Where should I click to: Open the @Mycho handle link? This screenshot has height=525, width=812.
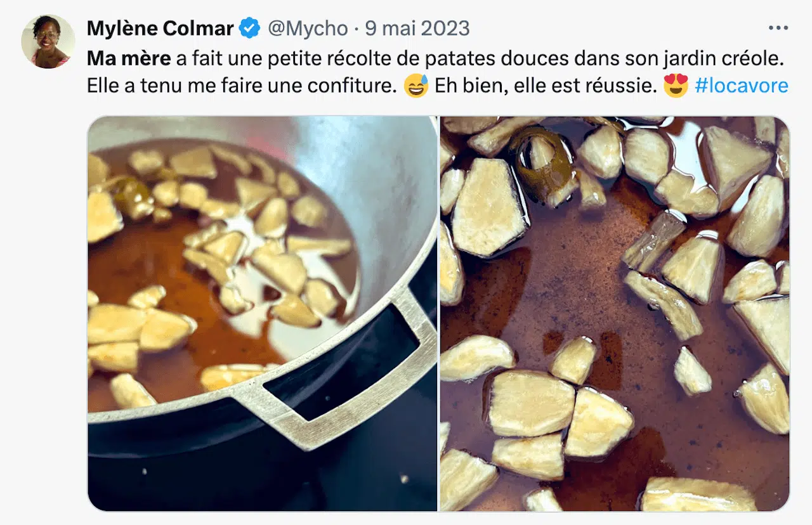pos(308,29)
